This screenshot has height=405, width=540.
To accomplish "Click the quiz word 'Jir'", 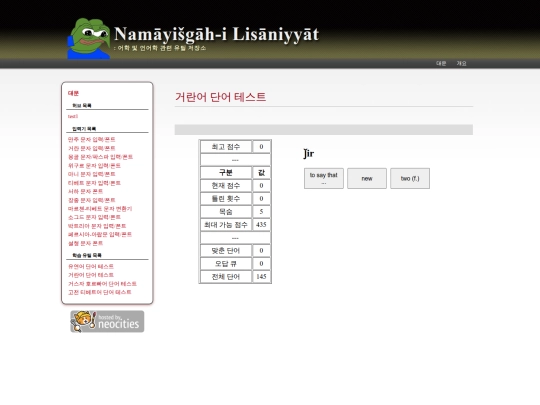I will [309, 154].
